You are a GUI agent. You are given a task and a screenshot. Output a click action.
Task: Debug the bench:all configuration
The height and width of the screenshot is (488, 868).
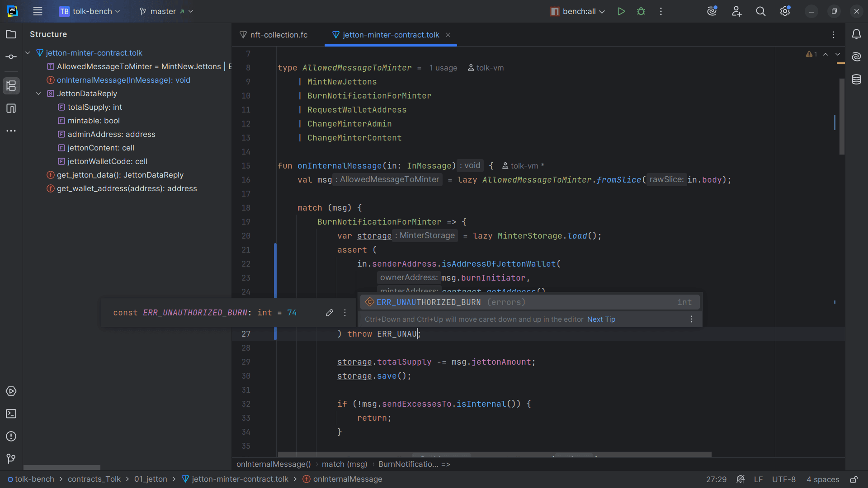[641, 11]
